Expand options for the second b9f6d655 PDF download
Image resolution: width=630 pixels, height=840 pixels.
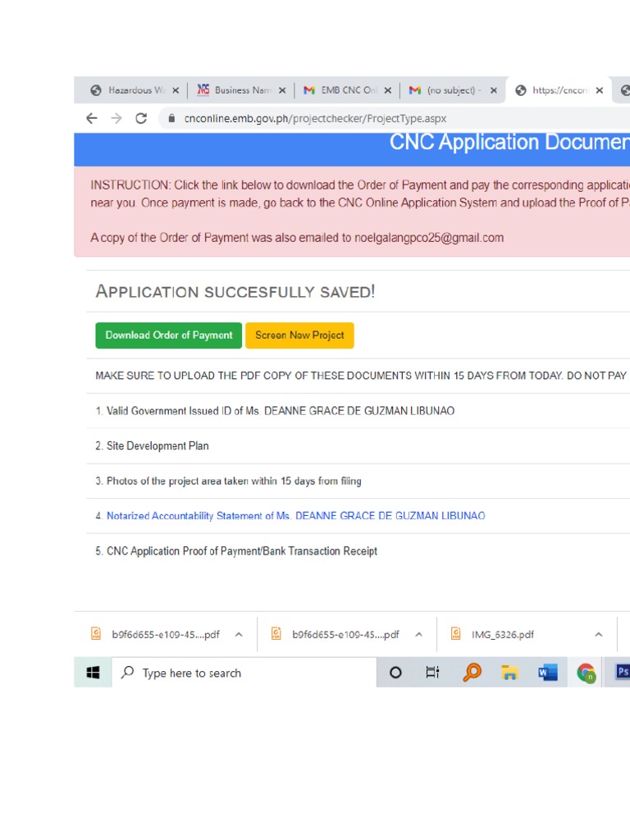tap(418, 634)
